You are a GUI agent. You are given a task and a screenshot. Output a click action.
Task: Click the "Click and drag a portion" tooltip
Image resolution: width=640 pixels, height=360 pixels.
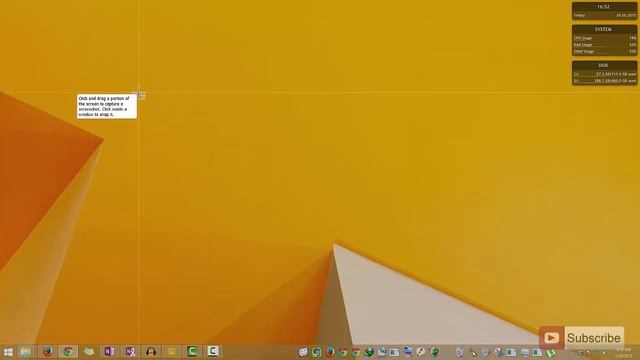107,107
